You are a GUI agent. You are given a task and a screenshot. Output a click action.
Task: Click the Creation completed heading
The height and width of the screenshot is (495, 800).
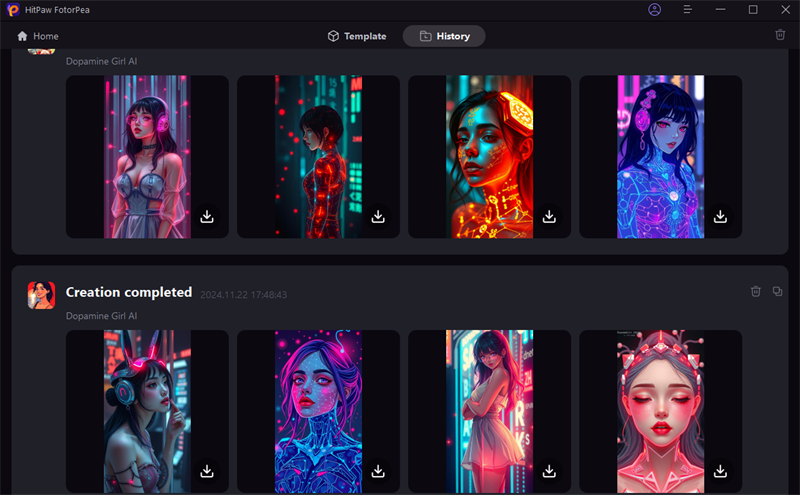pyautogui.click(x=129, y=292)
